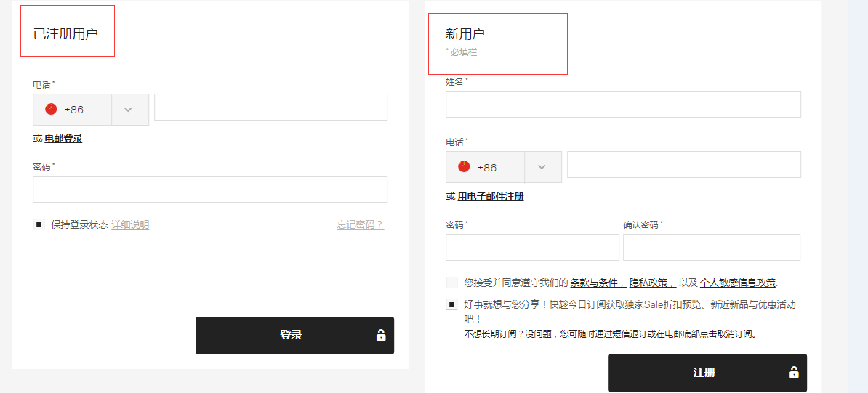Click the 确认密码 input field
Image resolution: width=868 pixels, height=393 pixels.
click(711, 248)
